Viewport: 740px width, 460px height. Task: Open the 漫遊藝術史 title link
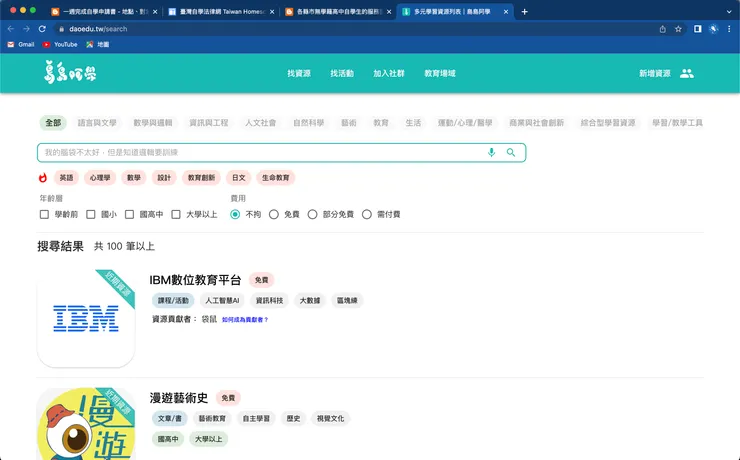pyautogui.click(x=178, y=398)
